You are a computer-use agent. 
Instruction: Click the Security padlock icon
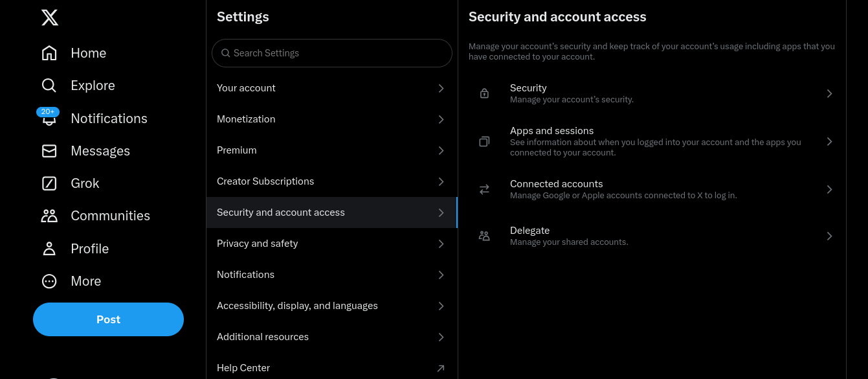pos(484,93)
